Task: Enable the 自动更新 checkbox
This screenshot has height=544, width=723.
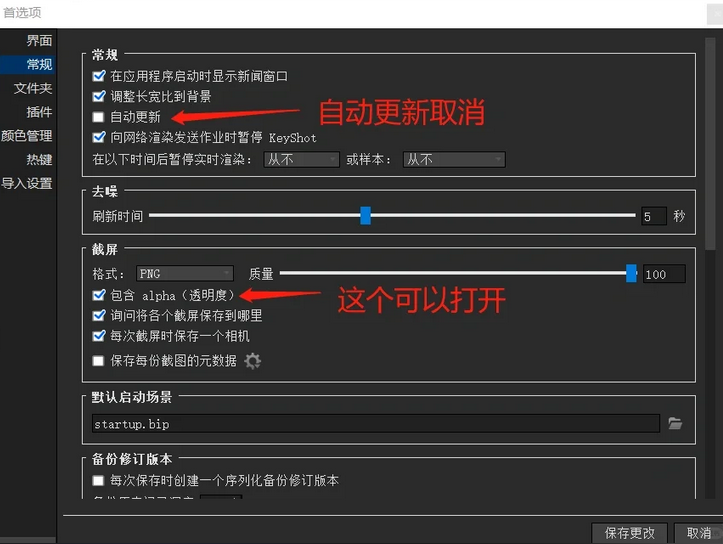Action: [x=98, y=117]
